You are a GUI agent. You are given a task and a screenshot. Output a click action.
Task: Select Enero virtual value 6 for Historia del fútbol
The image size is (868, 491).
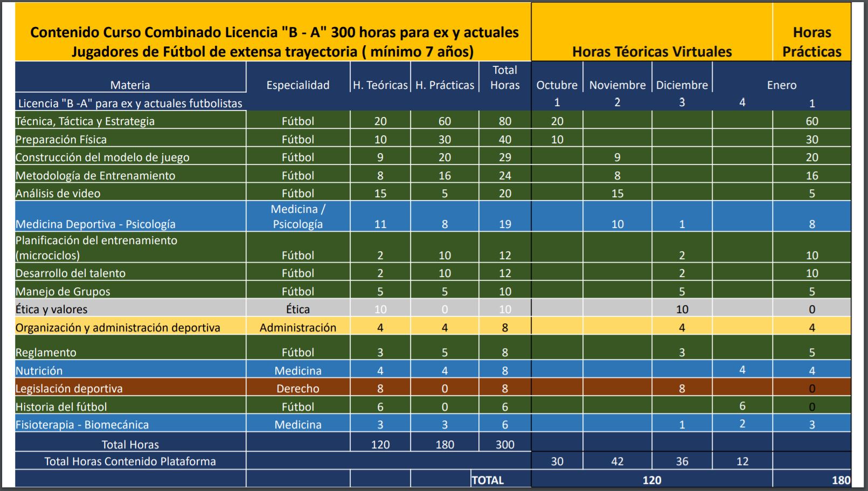tap(742, 406)
